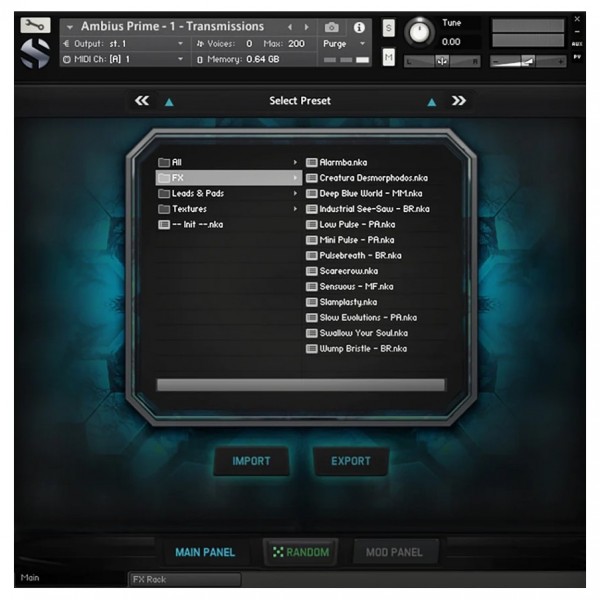Screen dimensions: 600x600
Task: Adjust the pan slider
Action: [x=442, y=61]
